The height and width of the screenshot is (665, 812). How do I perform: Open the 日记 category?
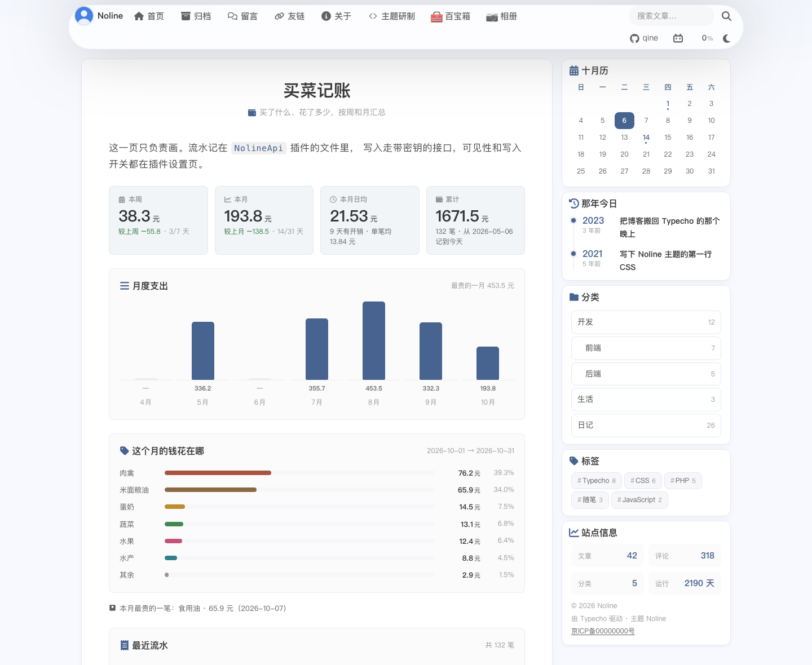point(646,425)
